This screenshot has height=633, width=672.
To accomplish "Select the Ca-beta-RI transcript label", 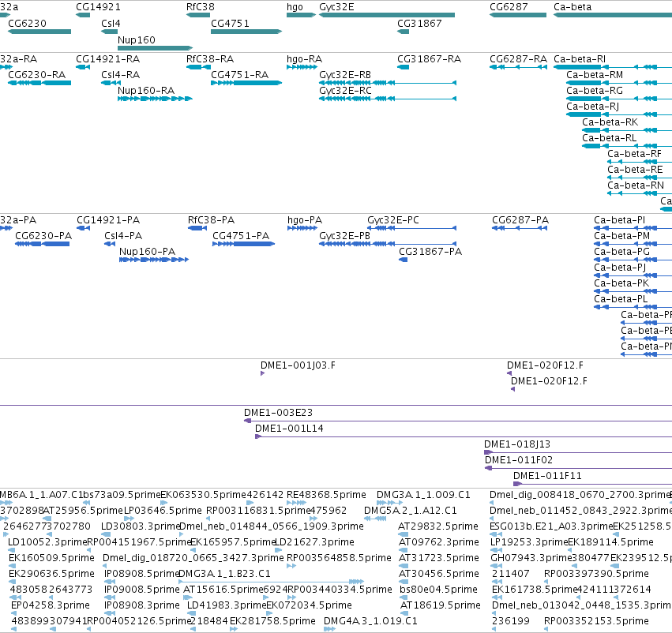I will 580,58.
